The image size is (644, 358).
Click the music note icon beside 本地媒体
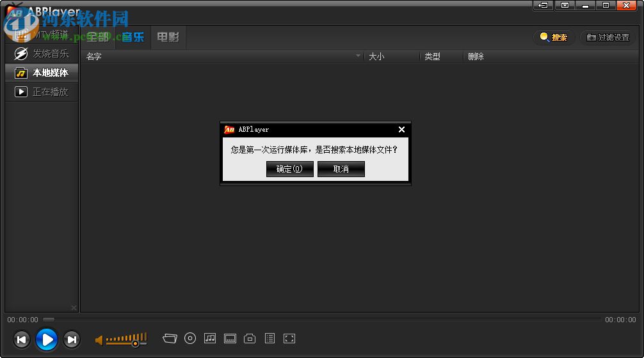21,73
